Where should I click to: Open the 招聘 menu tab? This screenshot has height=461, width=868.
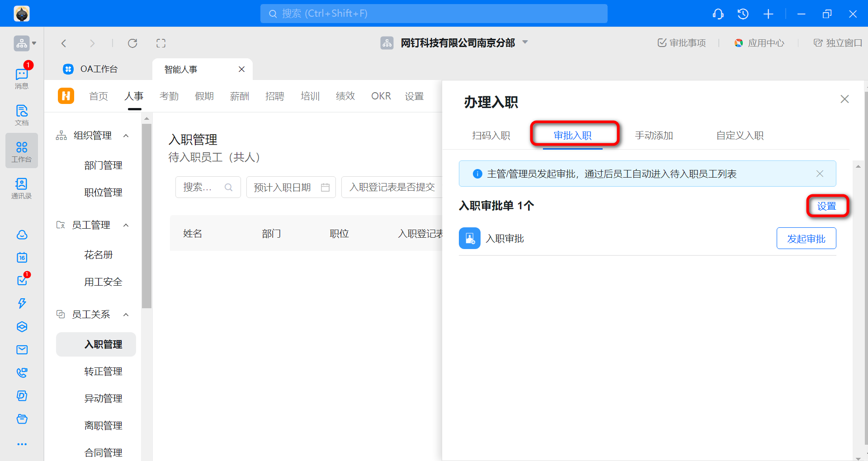(275, 96)
